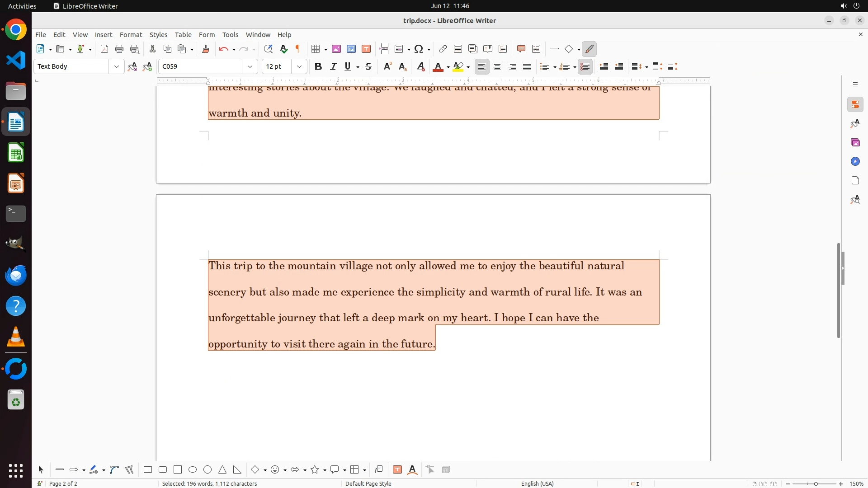Open Thunderbird from the dock
Screen dimensions: 868x488
(16, 275)
